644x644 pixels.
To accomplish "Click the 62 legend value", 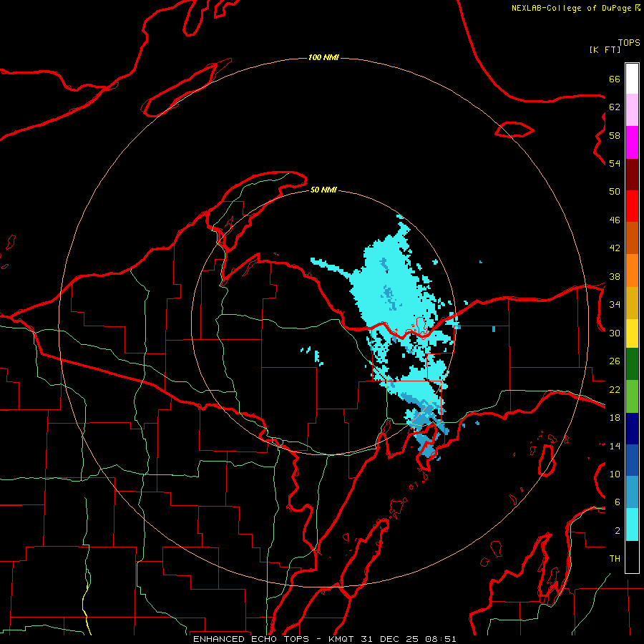I will click(615, 107).
